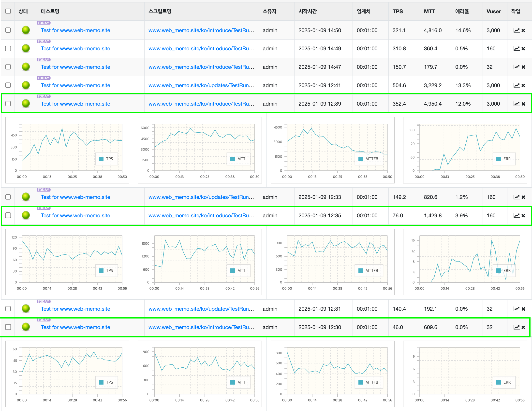Click the 에러율 column header
Viewport: 532px width, 416px height.
click(462, 11)
